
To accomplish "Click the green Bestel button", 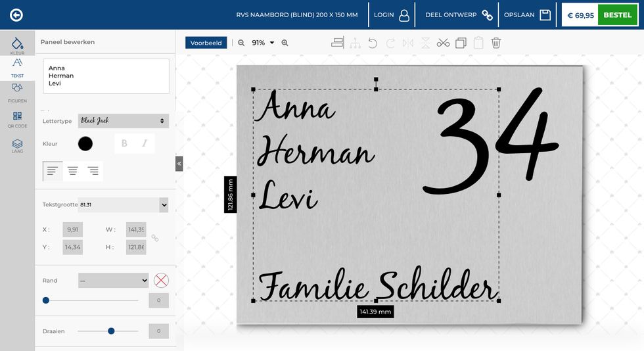I will [617, 15].
